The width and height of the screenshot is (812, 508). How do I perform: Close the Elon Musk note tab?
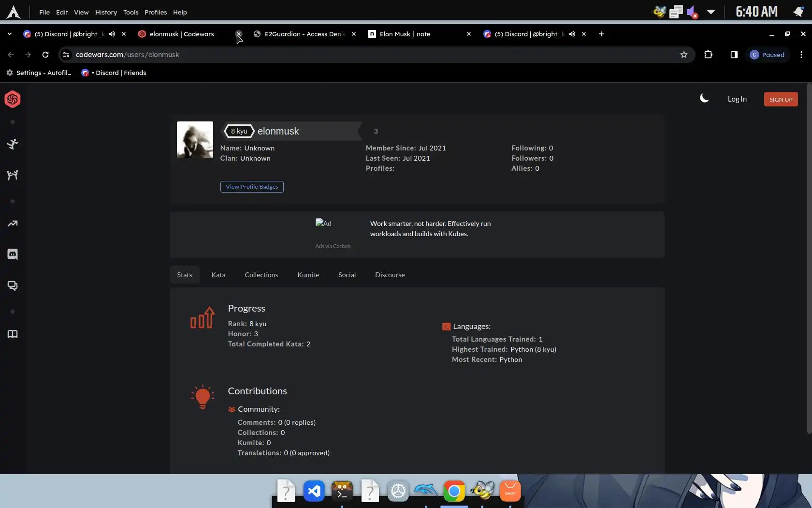tap(469, 34)
